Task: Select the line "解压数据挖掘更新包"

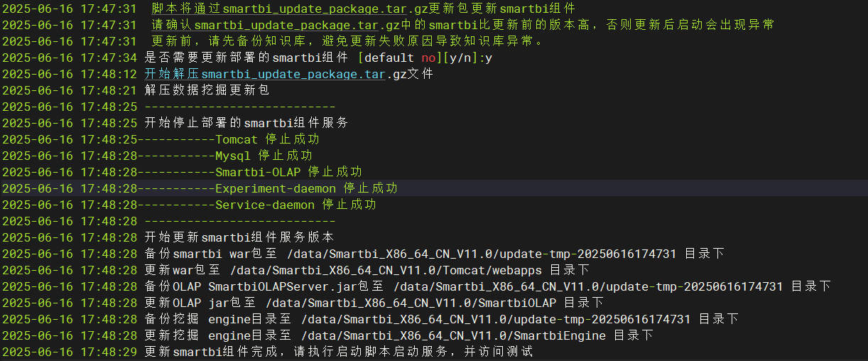Action: click(207, 90)
